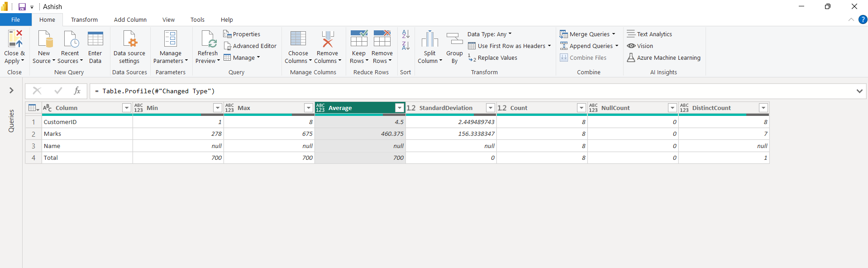Open the Add Column tab

(130, 20)
